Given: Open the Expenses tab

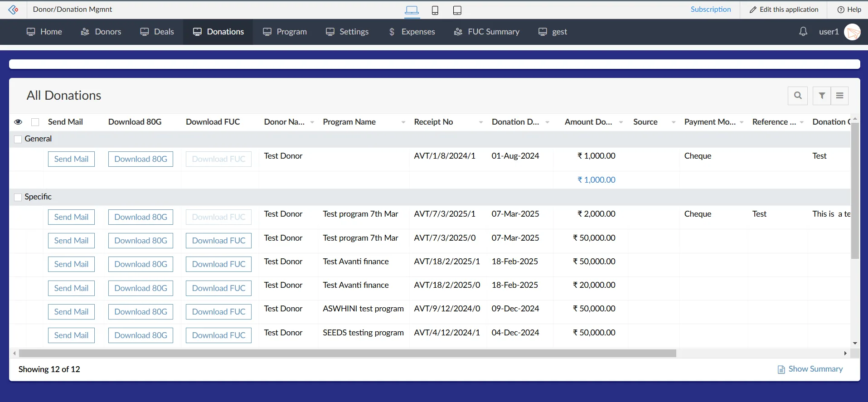Looking at the screenshot, I should [412, 32].
